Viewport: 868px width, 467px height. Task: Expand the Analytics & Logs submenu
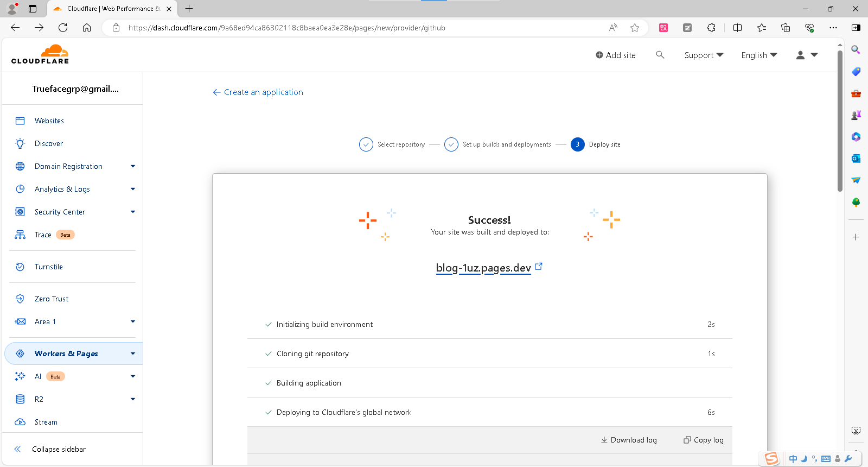point(132,189)
